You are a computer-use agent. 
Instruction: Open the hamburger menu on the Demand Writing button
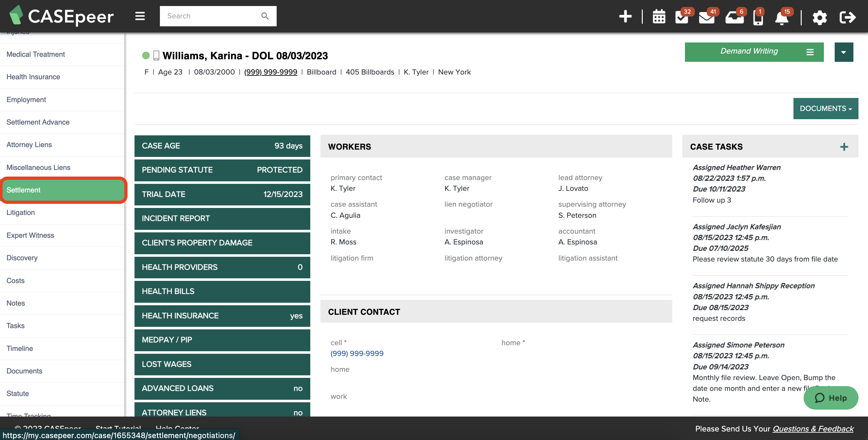coord(810,52)
